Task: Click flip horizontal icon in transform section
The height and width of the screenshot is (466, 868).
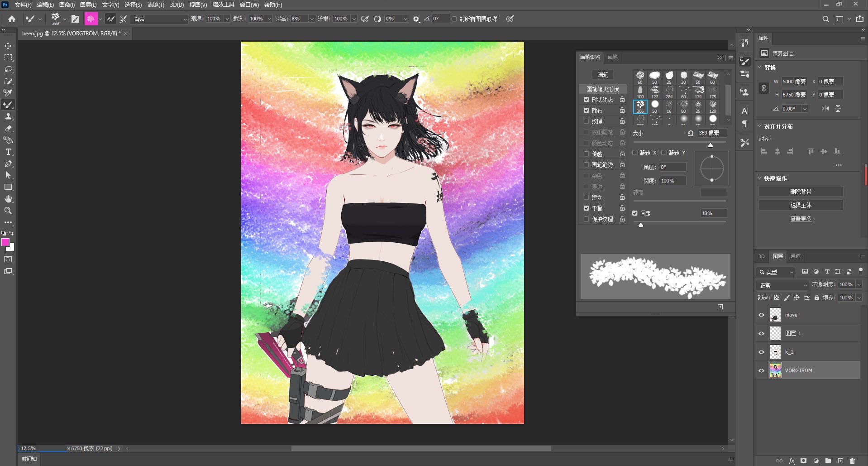Action: (825, 109)
